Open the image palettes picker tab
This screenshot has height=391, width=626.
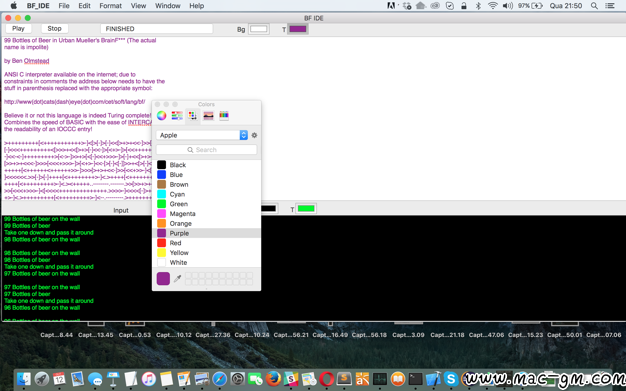pyautogui.click(x=208, y=116)
